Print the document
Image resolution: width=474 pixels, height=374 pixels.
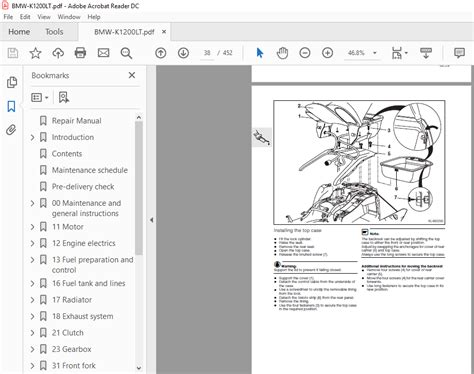(x=80, y=53)
